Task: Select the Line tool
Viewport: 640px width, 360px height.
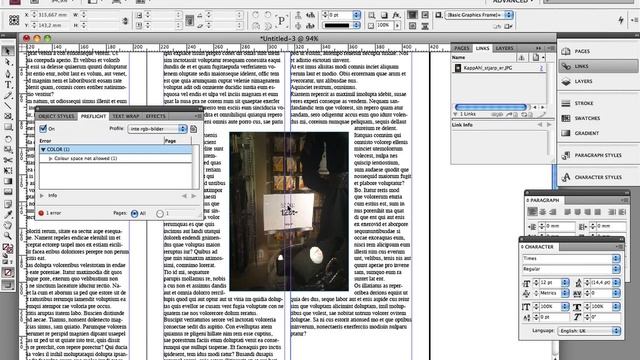Action: point(8,106)
